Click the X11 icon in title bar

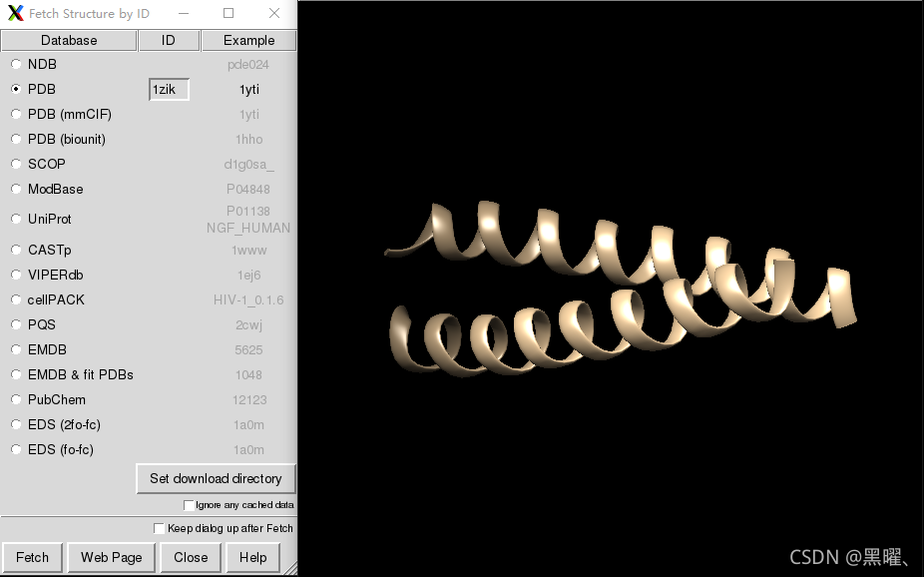(x=16, y=13)
